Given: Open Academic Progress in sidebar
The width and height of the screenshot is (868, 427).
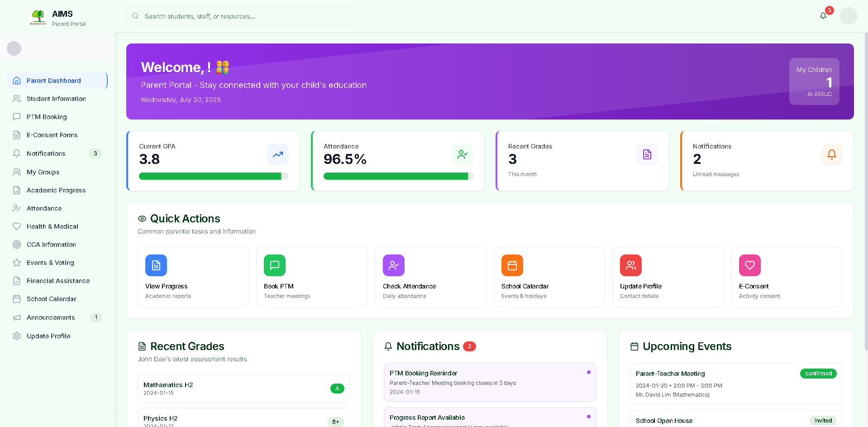Looking at the screenshot, I should tap(57, 190).
